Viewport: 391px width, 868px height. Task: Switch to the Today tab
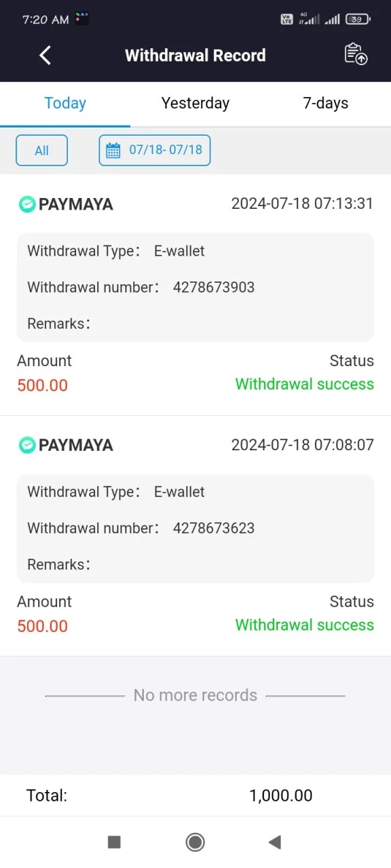coord(65,104)
